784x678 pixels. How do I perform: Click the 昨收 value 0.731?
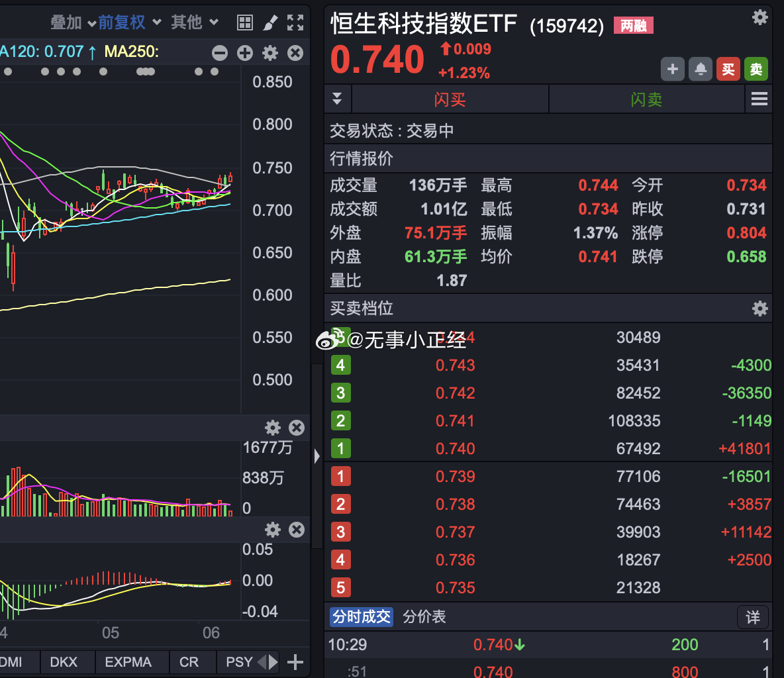746,209
